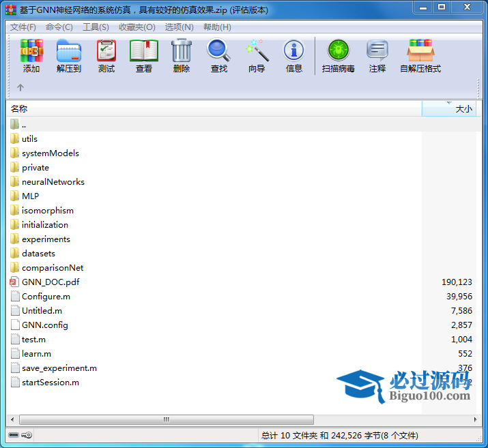The image size is (488, 448).
Task: Open the 查看 (View) book icon
Action: click(144, 50)
